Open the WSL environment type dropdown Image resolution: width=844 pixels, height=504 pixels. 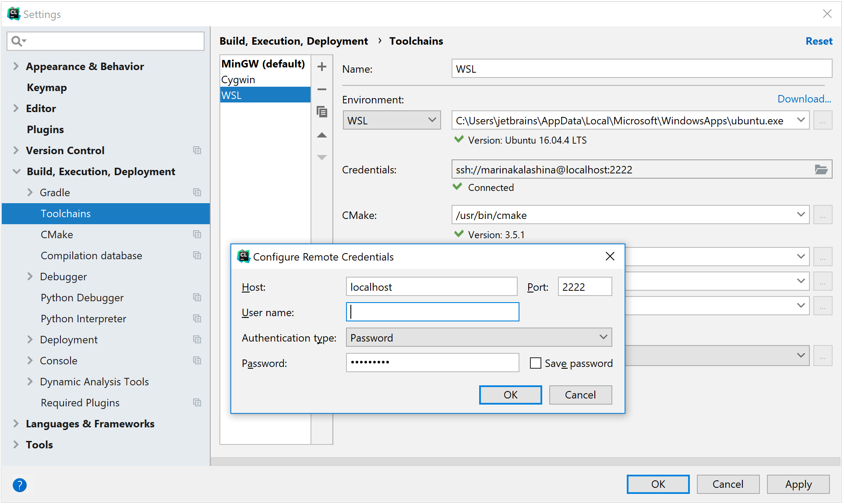[x=391, y=120]
